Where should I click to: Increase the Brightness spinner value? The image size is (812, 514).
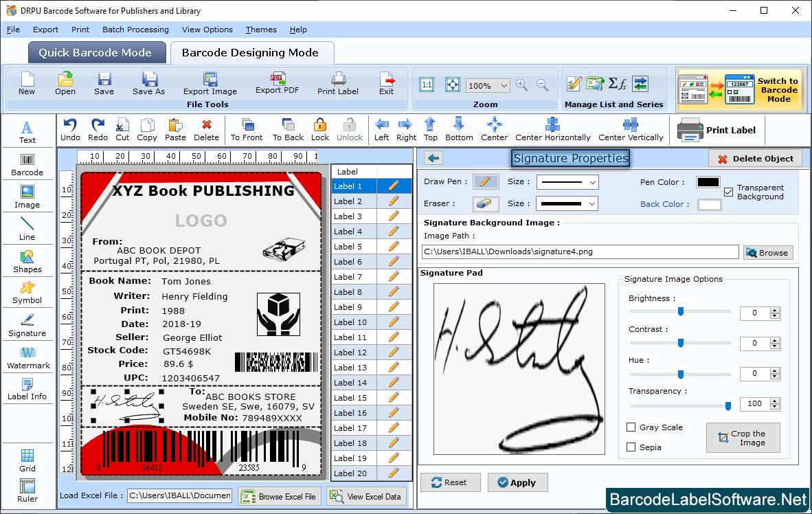(775, 310)
